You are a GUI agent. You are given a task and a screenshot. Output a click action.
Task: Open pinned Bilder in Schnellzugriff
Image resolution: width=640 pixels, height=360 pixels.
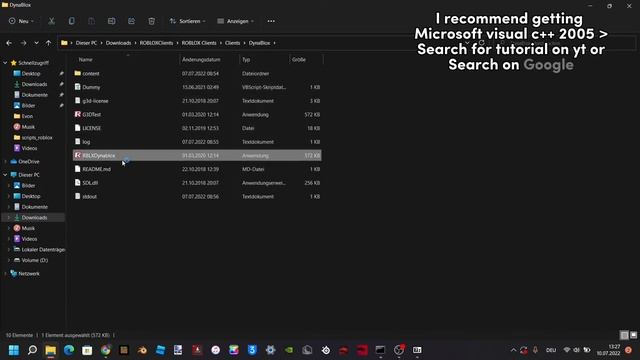tap(28, 105)
